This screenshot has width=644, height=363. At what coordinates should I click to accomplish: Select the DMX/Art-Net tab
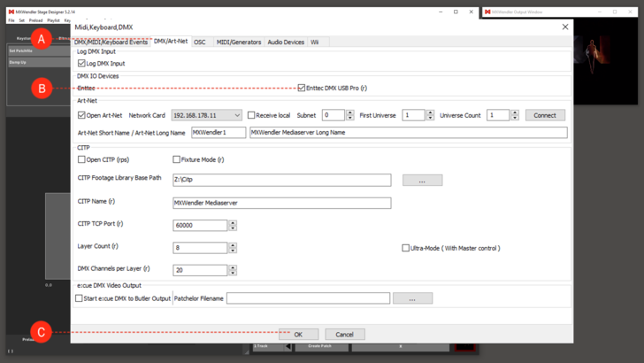click(x=171, y=41)
